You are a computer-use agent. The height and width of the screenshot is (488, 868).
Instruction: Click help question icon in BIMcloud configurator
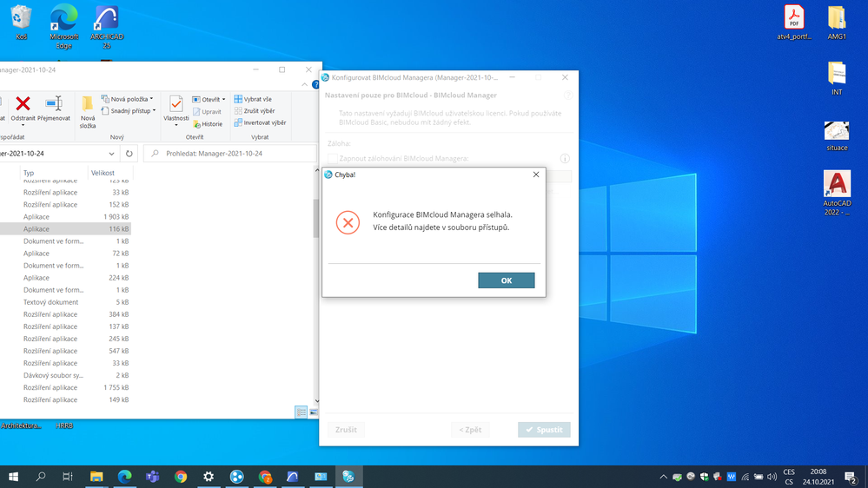[x=567, y=96]
